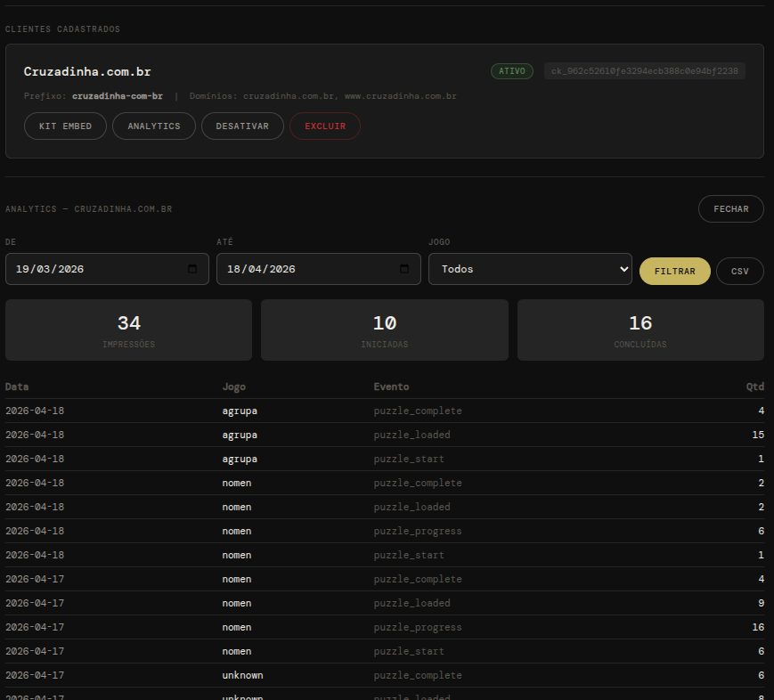Click the 18/04/2026 end date field

tap(303, 269)
